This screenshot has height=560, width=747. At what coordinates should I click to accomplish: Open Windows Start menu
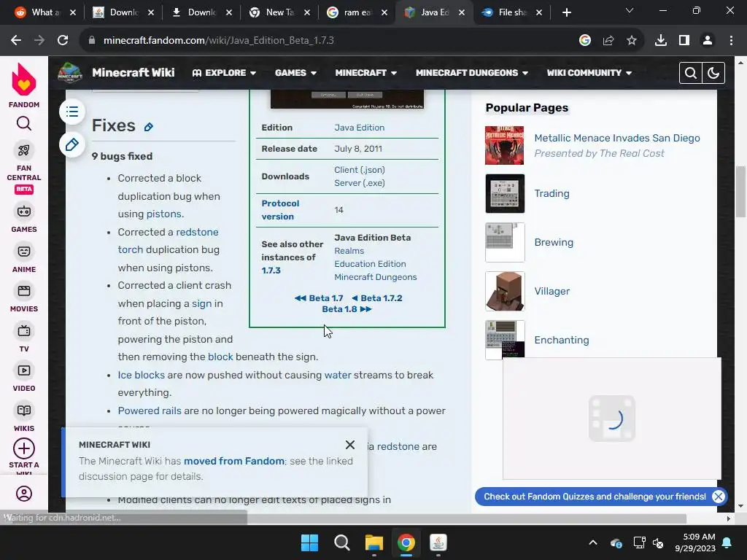click(x=309, y=542)
